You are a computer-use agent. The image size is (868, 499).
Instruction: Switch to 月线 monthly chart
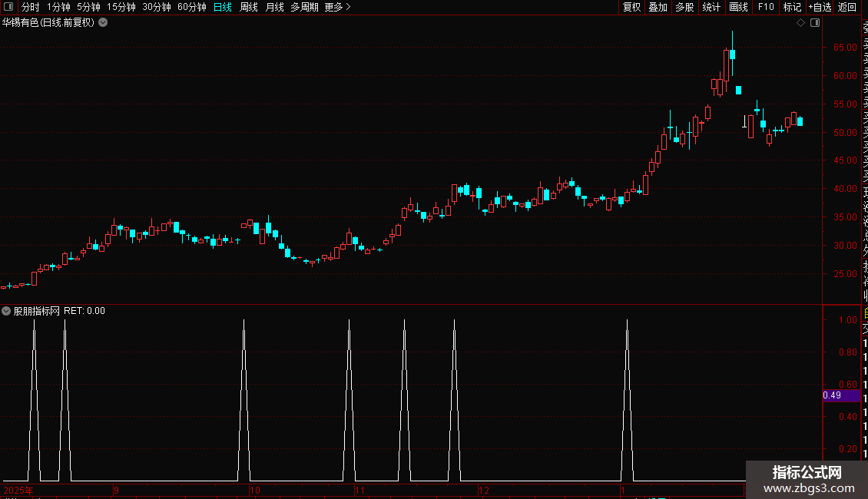274,7
